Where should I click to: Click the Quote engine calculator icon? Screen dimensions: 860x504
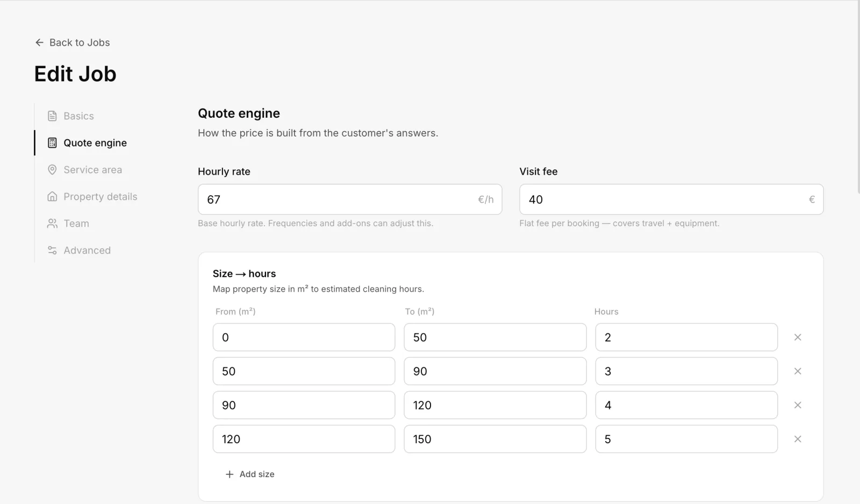52,143
